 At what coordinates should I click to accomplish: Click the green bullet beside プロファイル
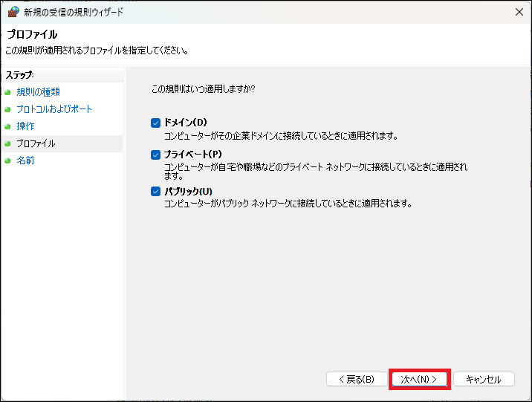tap(8, 144)
